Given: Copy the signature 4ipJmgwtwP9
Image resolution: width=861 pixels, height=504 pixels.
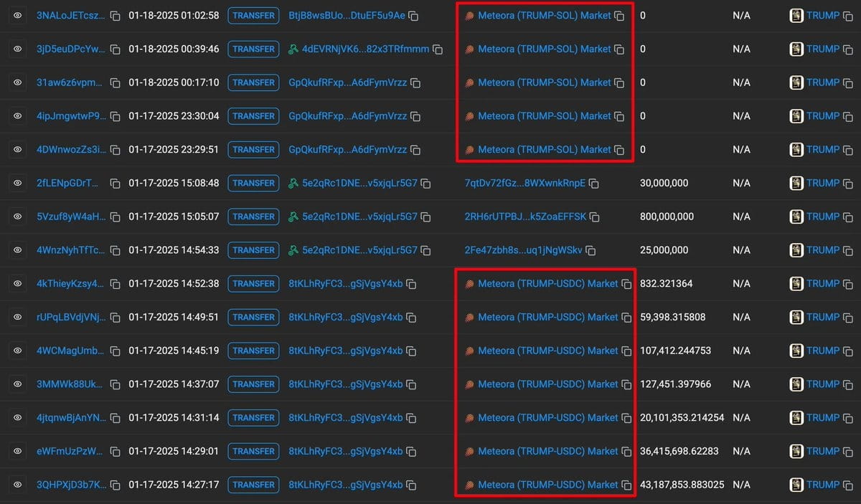Looking at the screenshot, I should [116, 116].
